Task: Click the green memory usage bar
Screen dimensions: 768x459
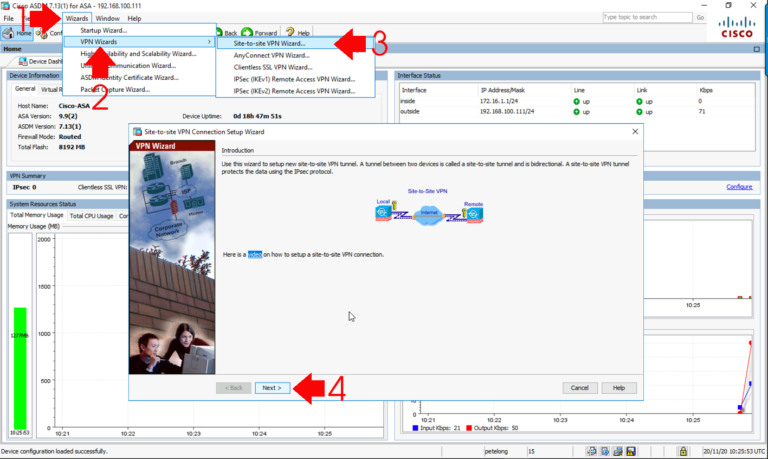Action: click(20, 368)
